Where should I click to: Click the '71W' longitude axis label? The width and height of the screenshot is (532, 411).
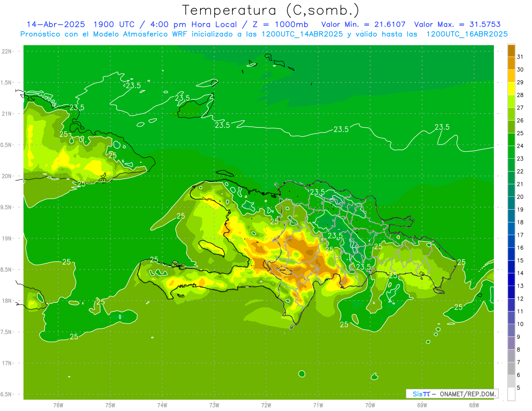(318, 405)
